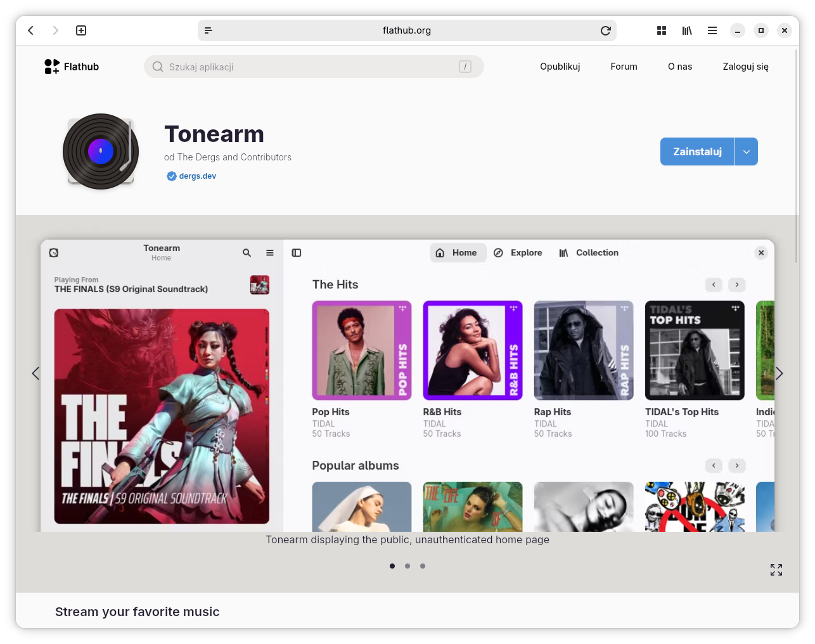Click the Flathub logo

(72, 67)
